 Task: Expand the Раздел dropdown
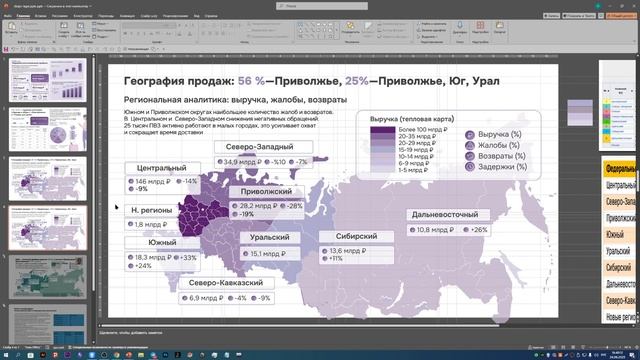point(101,36)
